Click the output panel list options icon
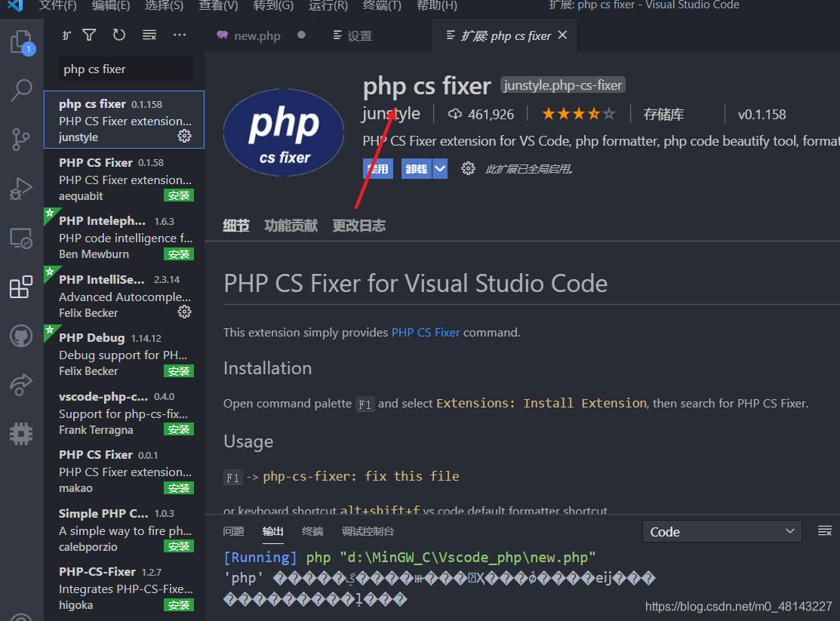This screenshot has width=840, height=621. pyautogui.click(x=824, y=531)
